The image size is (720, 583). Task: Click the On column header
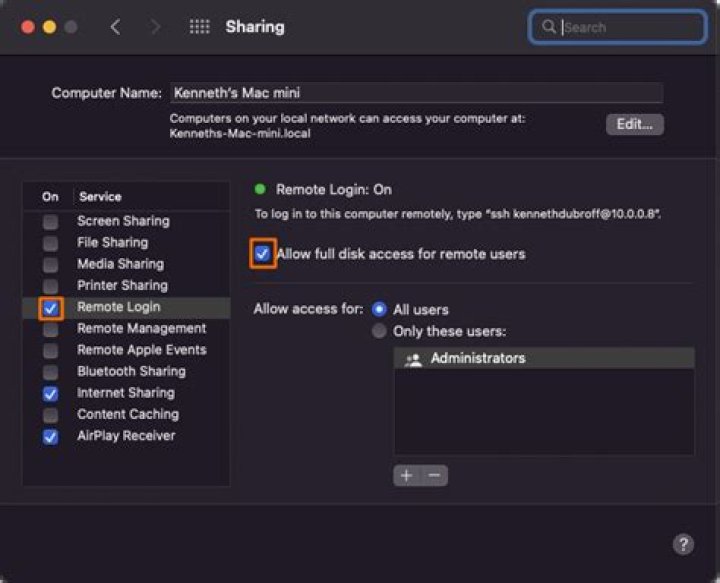[50, 197]
